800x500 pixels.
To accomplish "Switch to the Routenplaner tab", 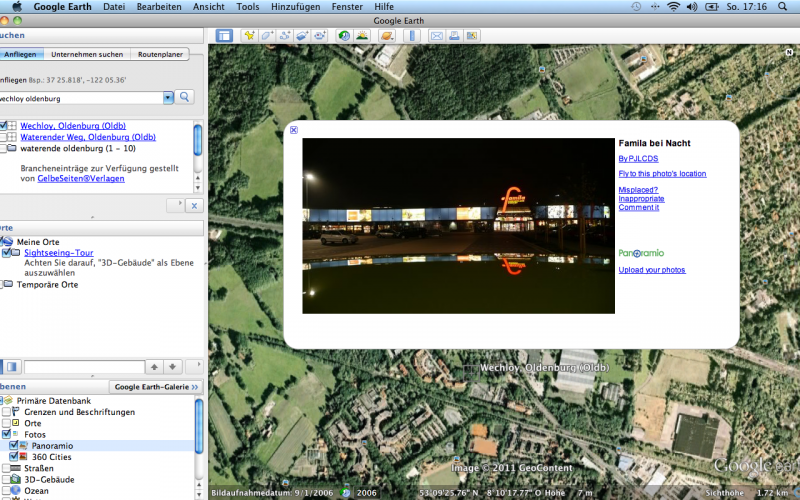I will pos(159,54).
